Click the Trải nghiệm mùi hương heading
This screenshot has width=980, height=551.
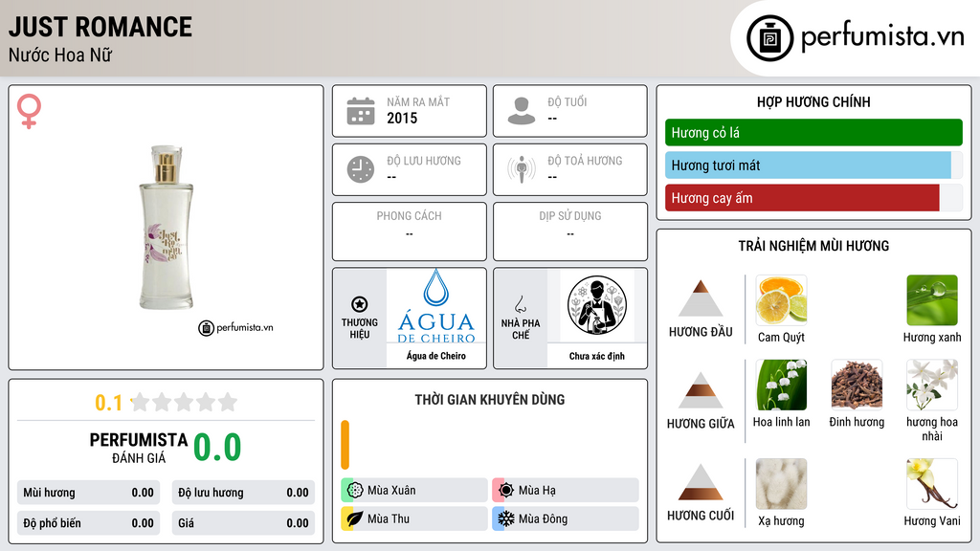click(x=813, y=246)
